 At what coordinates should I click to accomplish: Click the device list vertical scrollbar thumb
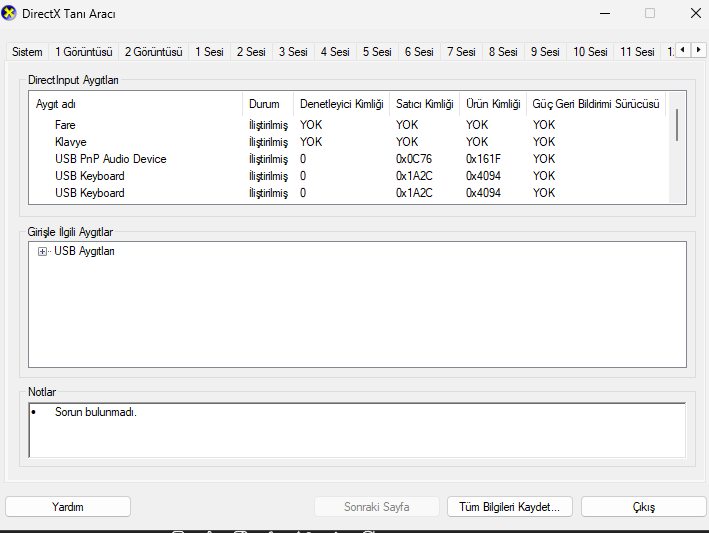[x=677, y=125]
